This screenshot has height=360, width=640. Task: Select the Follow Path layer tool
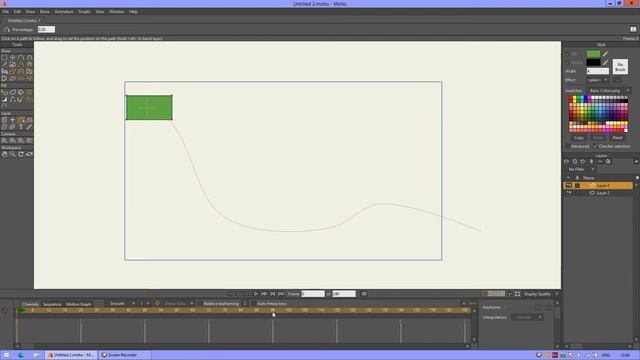21,120
